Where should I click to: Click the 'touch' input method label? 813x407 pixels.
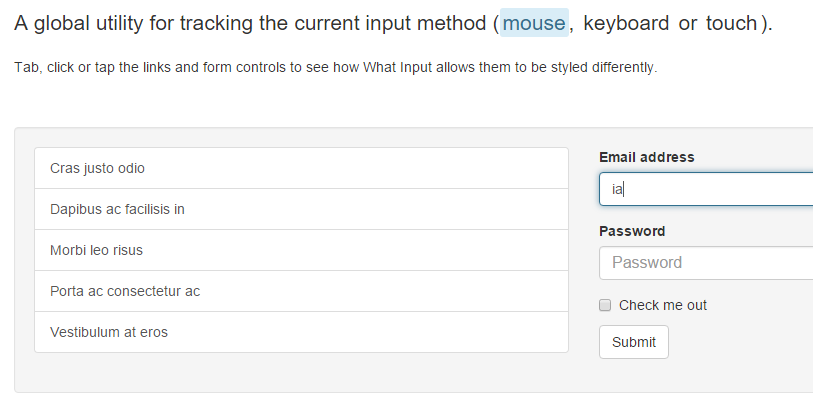(731, 23)
